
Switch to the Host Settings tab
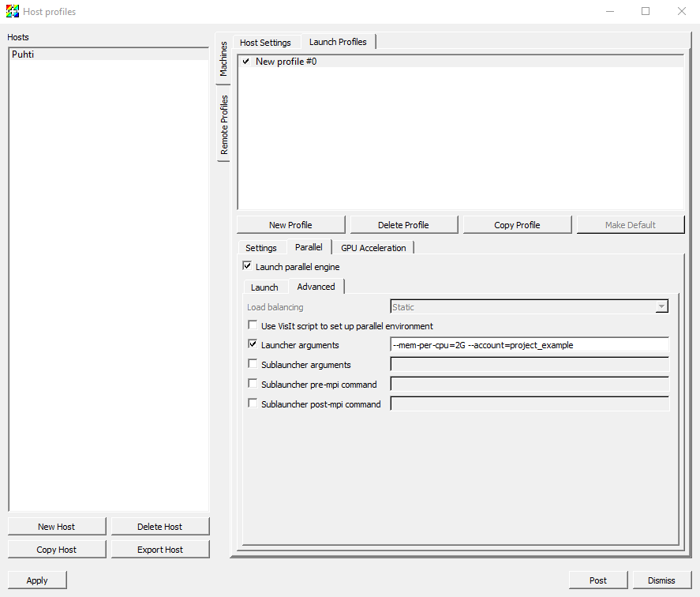tap(265, 43)
